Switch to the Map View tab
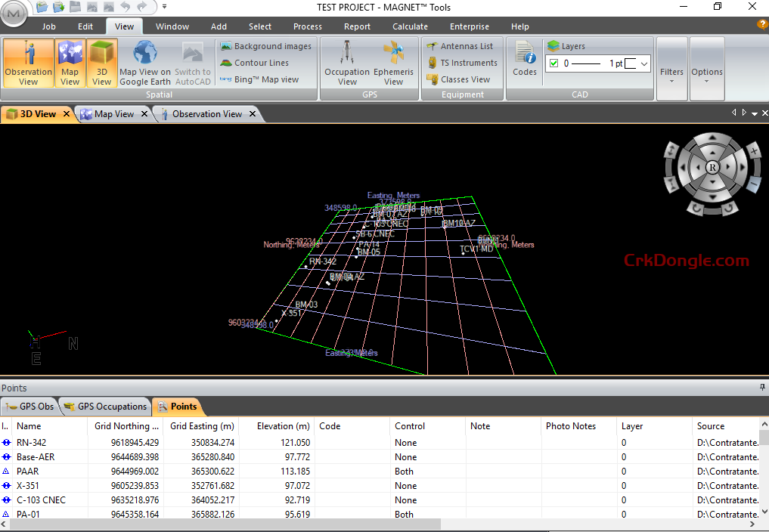This screenshot has width=769, height=532. pos(111,113)
